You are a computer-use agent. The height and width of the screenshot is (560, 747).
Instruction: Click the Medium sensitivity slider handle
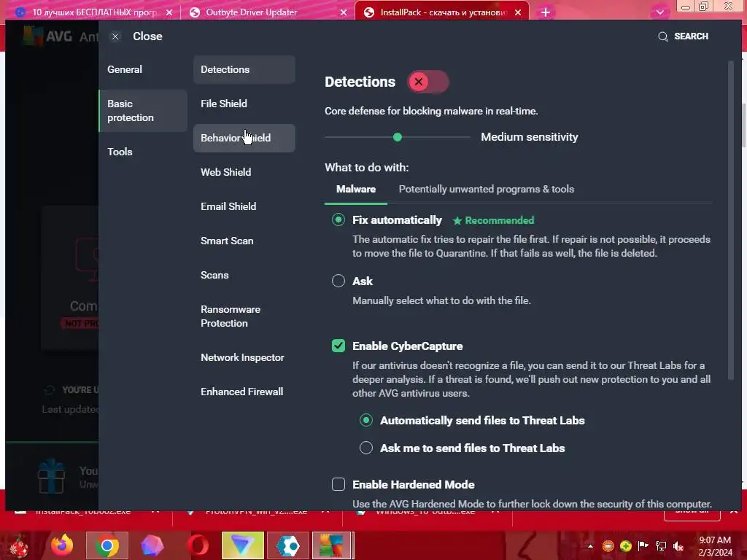click(x=398, y=137)
